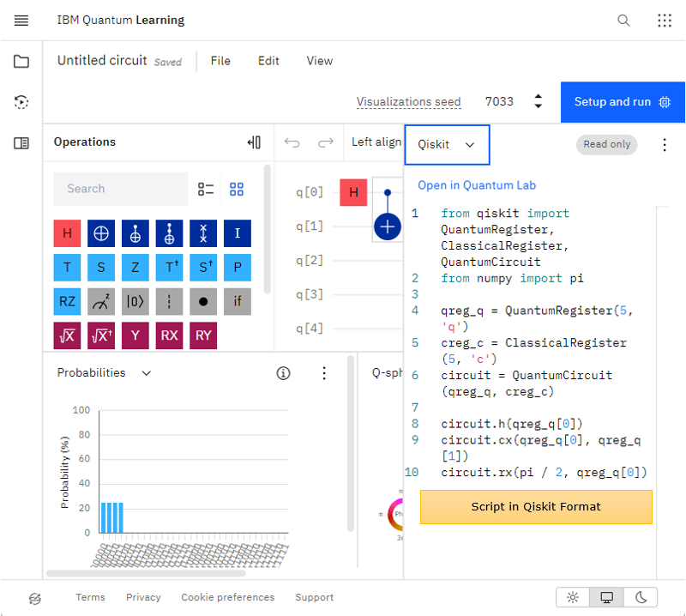Select the T-dagger gate

pyautogui.click(x=169, y=268)
